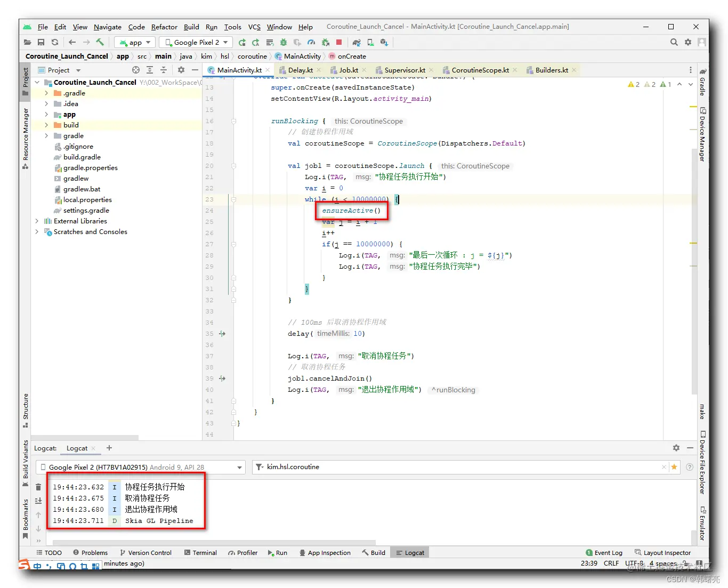
Task: Toggle the Build Variants side panel
Action: coord(26,463)
